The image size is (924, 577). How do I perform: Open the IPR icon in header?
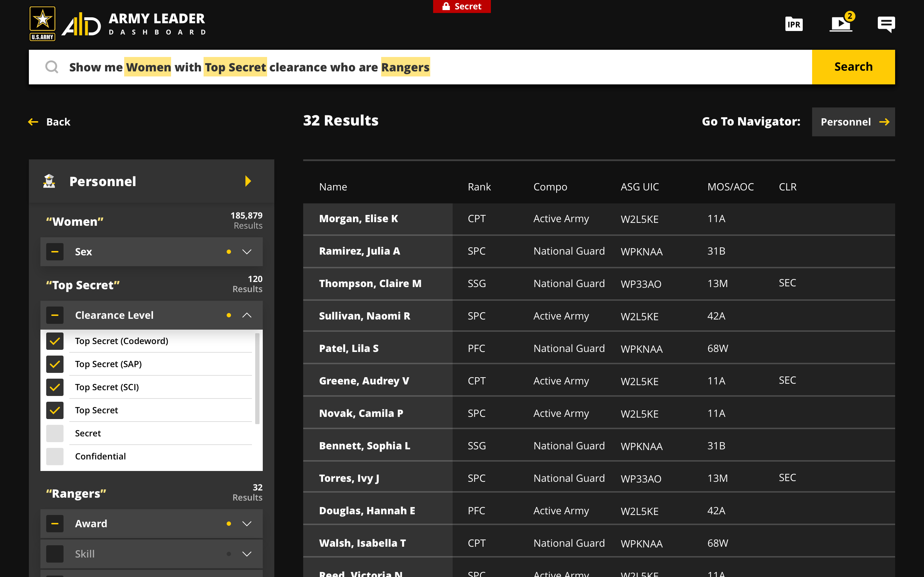(793, 25)
